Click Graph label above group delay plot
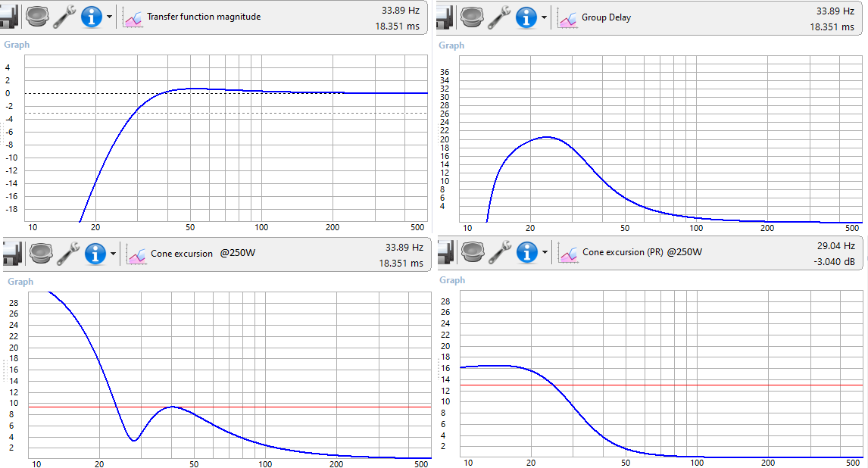The height and width of the screenshot is (468, 868). [451, 45]
